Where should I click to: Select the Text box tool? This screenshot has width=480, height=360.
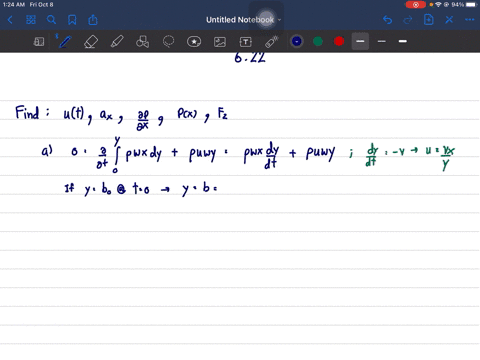click(246, 42)
